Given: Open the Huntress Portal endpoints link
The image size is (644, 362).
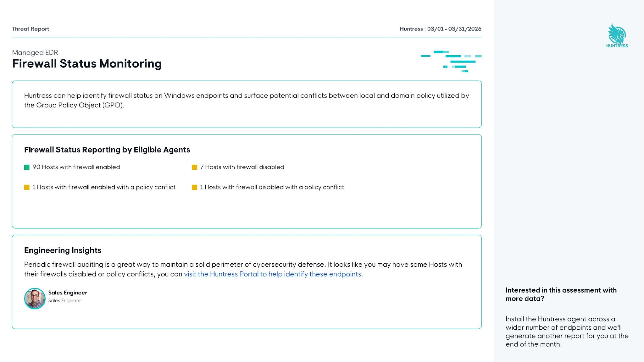Looking at the screenshot, I should (272, 274).
